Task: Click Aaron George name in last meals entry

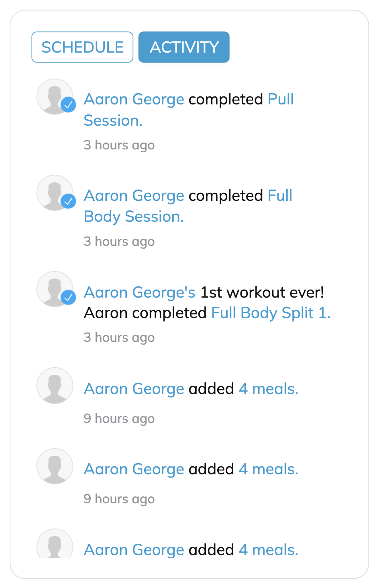Action: point(134,550)
